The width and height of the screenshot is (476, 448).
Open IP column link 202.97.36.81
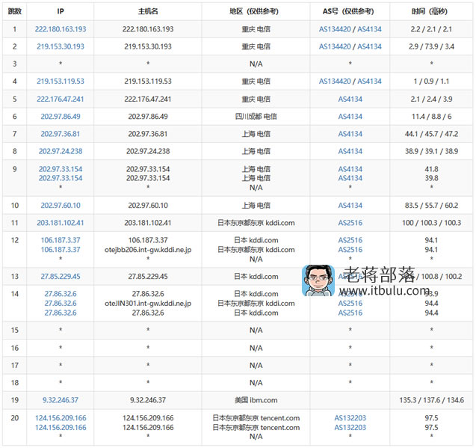point(61,134)
